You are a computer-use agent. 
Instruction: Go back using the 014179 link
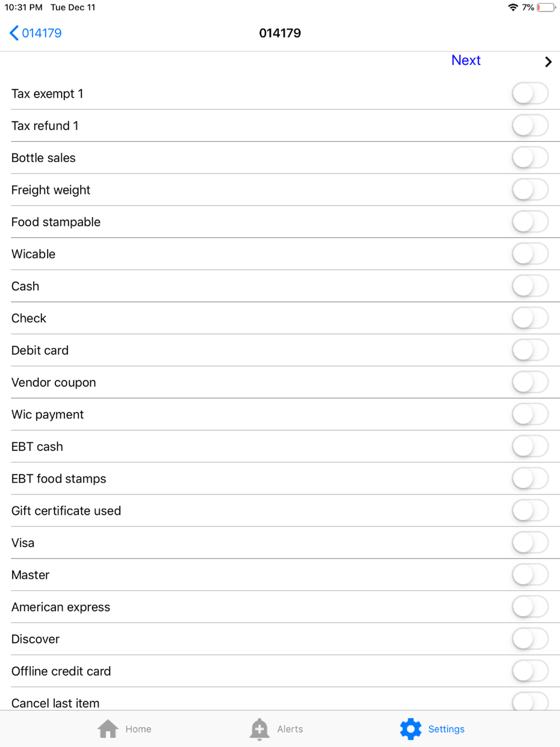tap(41, 33)
